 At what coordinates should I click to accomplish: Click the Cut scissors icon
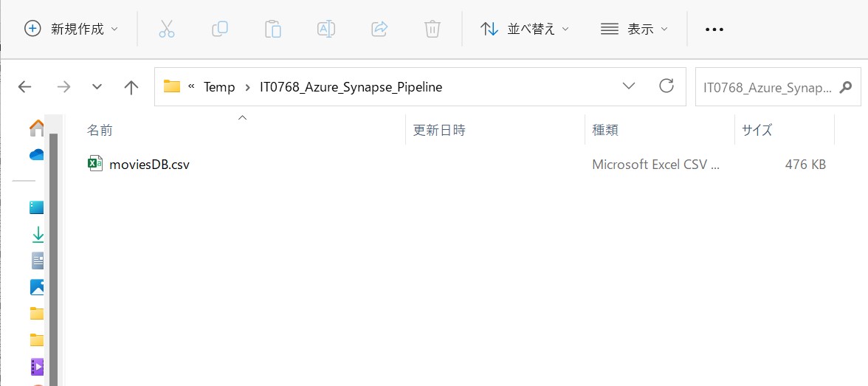coord(167,29)
